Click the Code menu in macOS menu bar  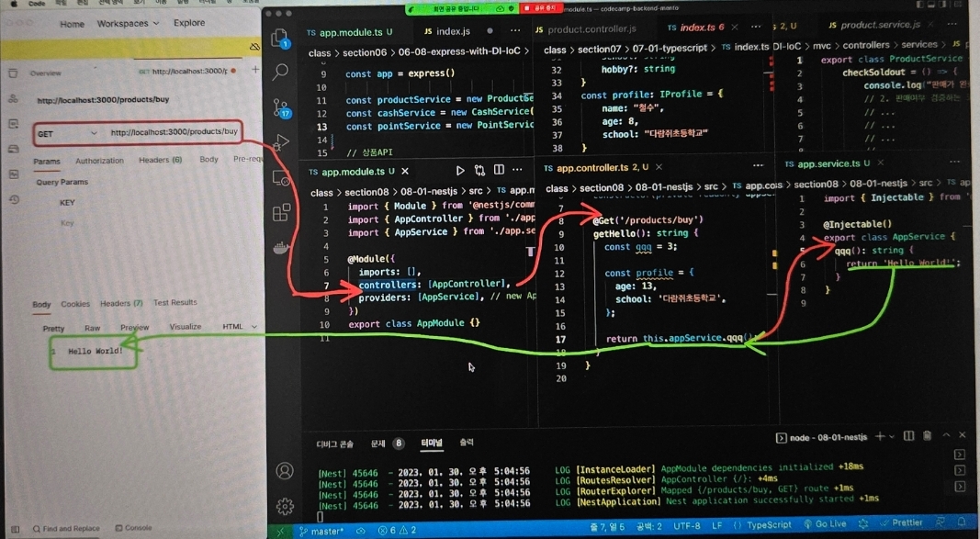point(37,3)
